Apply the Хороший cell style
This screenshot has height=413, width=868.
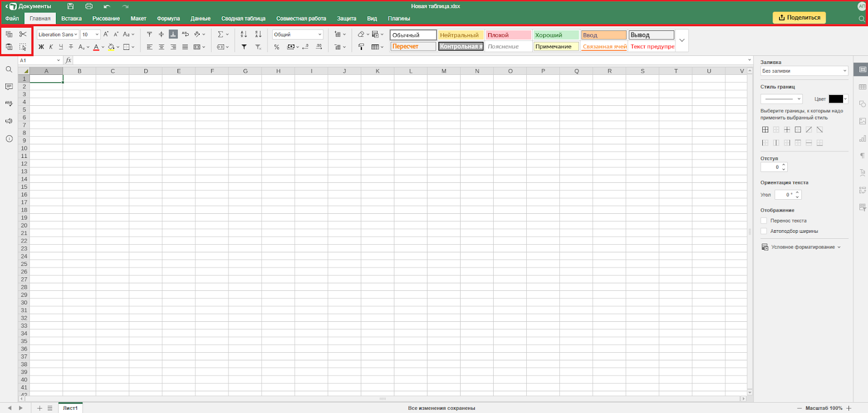556,35
